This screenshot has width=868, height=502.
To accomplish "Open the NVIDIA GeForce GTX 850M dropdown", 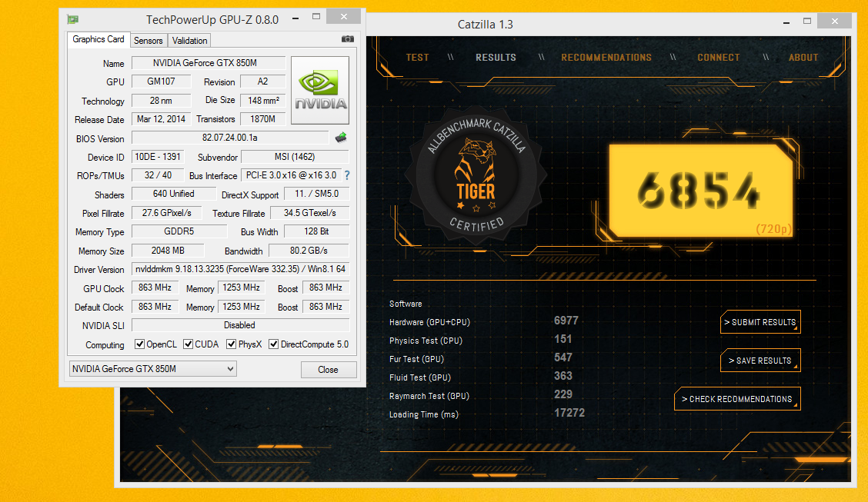I will click(153, 369).
